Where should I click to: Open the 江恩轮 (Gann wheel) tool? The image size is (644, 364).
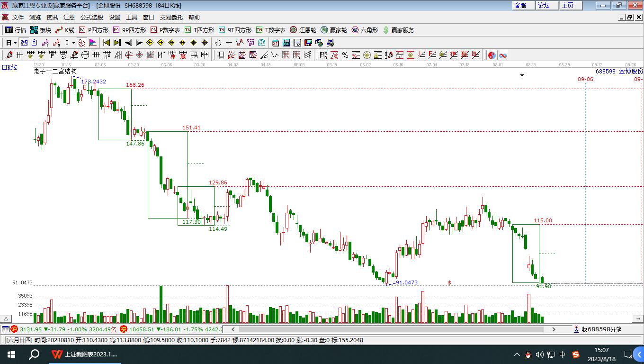tap(303, 30)
